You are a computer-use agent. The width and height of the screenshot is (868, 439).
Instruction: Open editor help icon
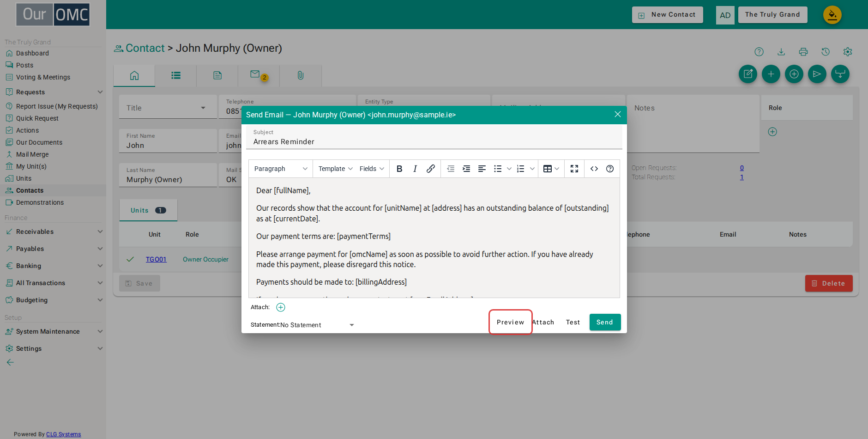610,169
